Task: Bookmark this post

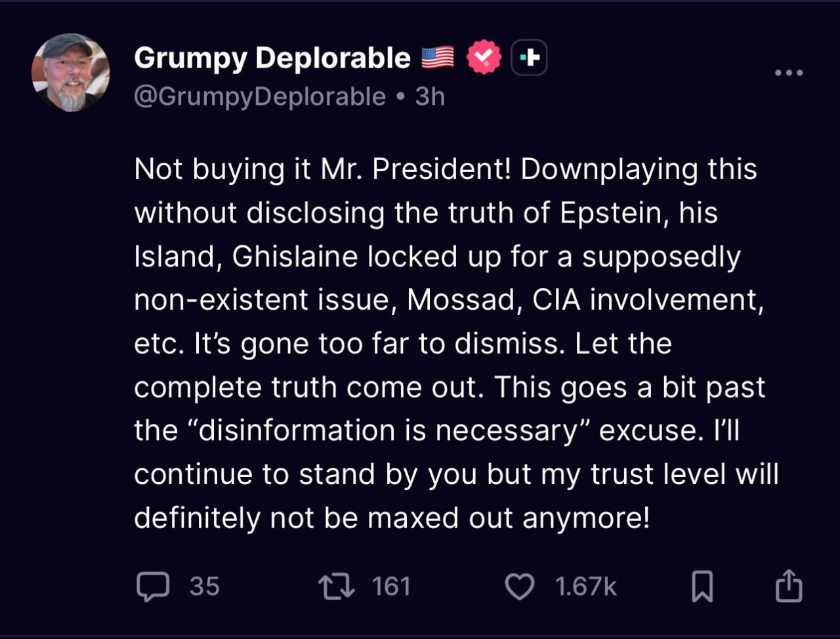Action: tap(702, 586)
